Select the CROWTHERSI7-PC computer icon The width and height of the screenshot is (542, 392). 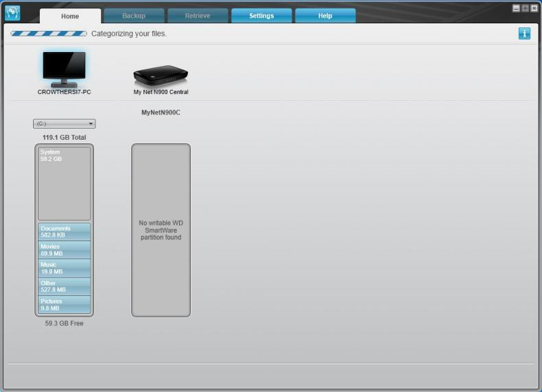click(x=64, y=69)
